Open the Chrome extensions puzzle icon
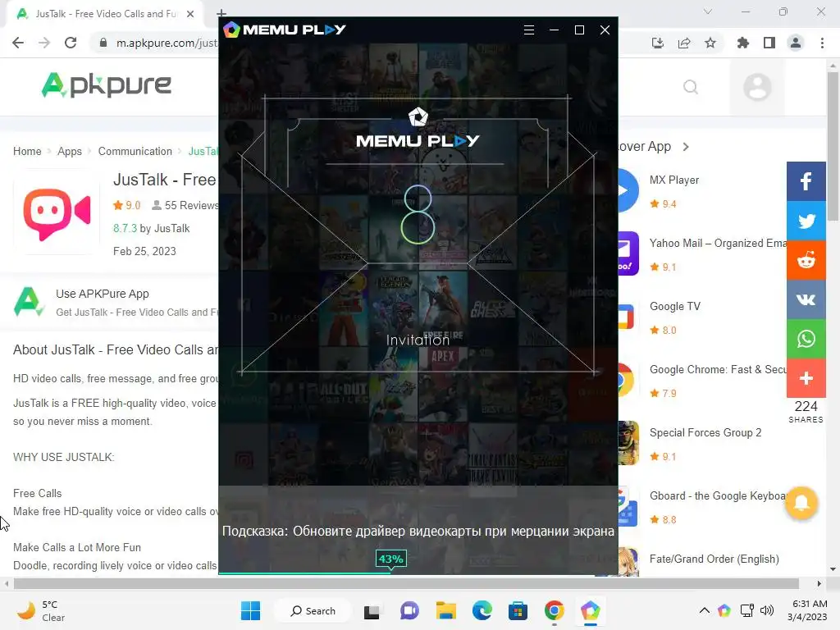Image resolution: width=840 pixels, height=630 pixels. pyautogui.click(x=743, y=43)
